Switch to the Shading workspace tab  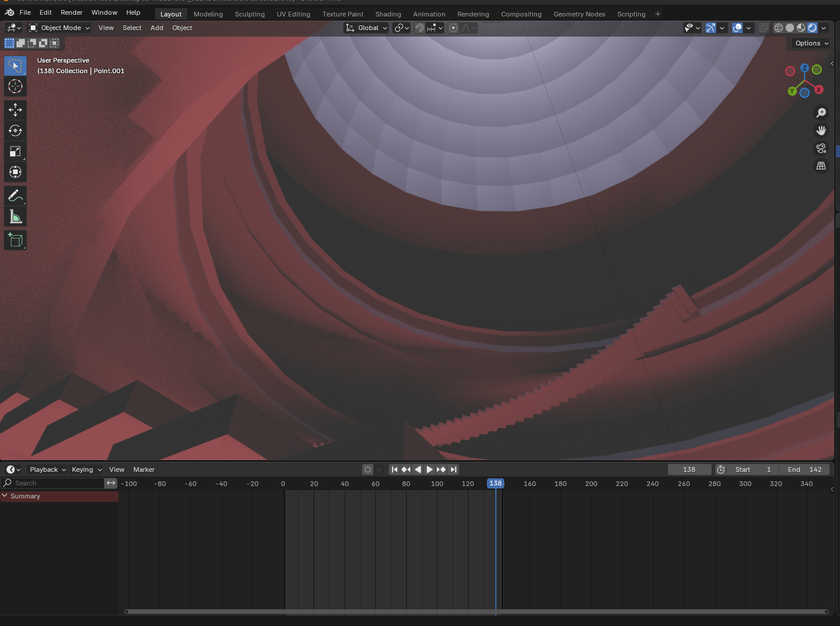[x=388, y=14]
